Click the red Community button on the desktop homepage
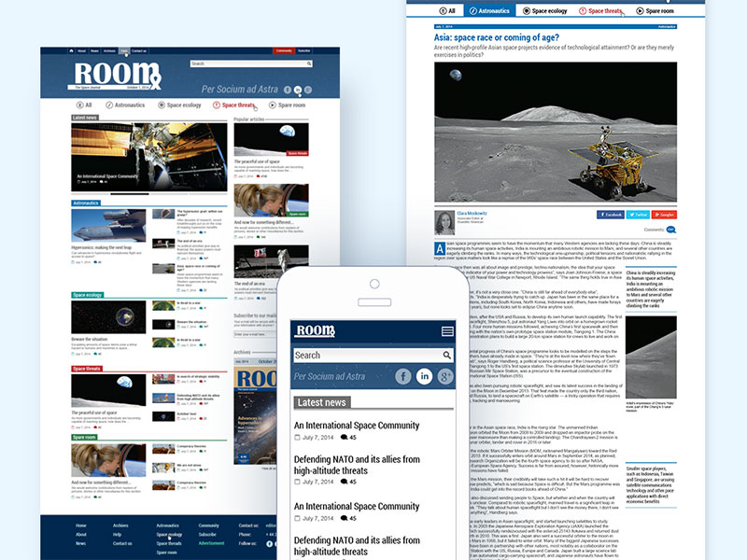The height and width of the screenshot is (560, 747). (284, 50)
